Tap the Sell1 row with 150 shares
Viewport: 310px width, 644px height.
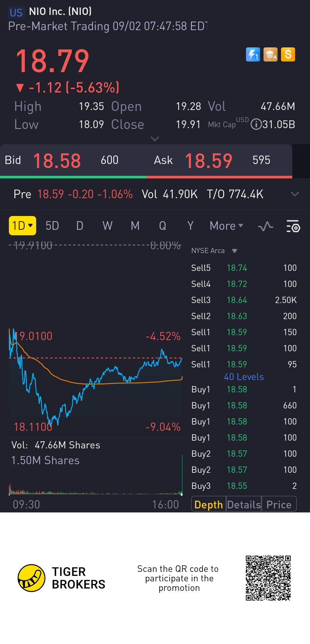tap(244, 332)
